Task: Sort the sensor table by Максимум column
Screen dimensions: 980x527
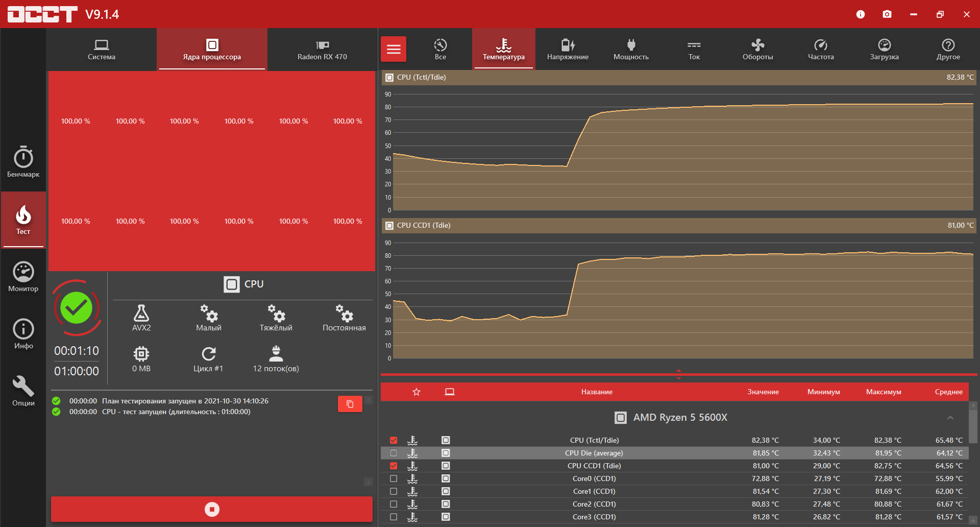Action: (x=884, y=392)
